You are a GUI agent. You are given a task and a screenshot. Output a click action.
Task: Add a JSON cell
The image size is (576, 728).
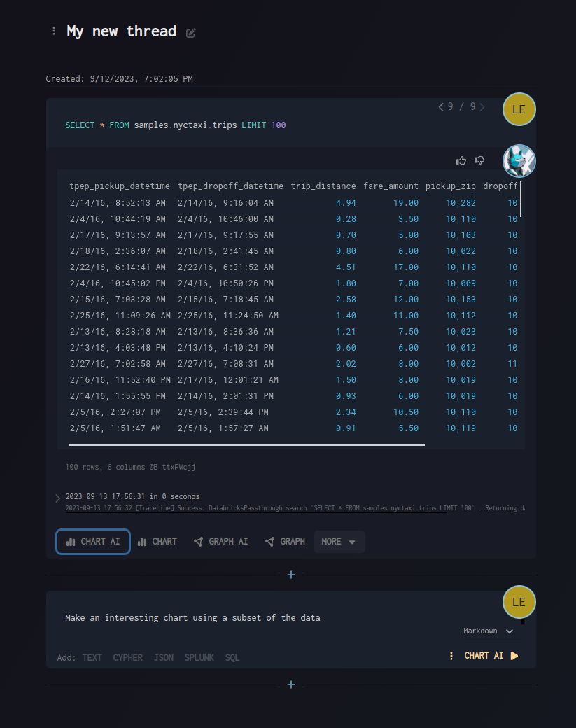(x=164, y=658)
